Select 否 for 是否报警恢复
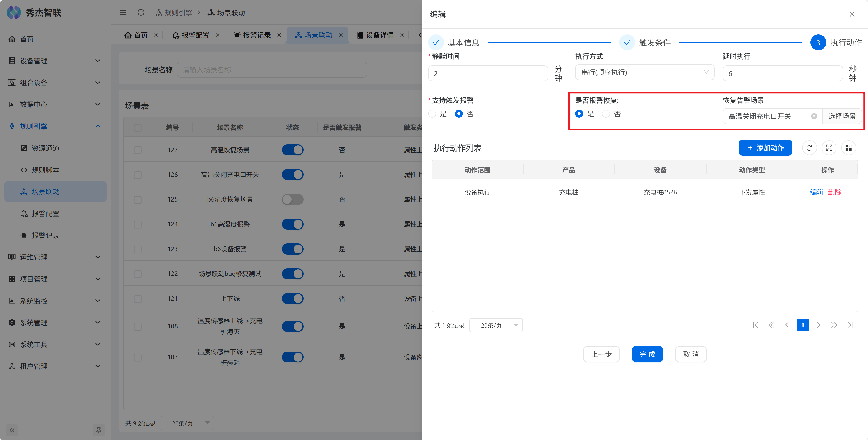This screenshot has width=868, height=440. [606, 114]
